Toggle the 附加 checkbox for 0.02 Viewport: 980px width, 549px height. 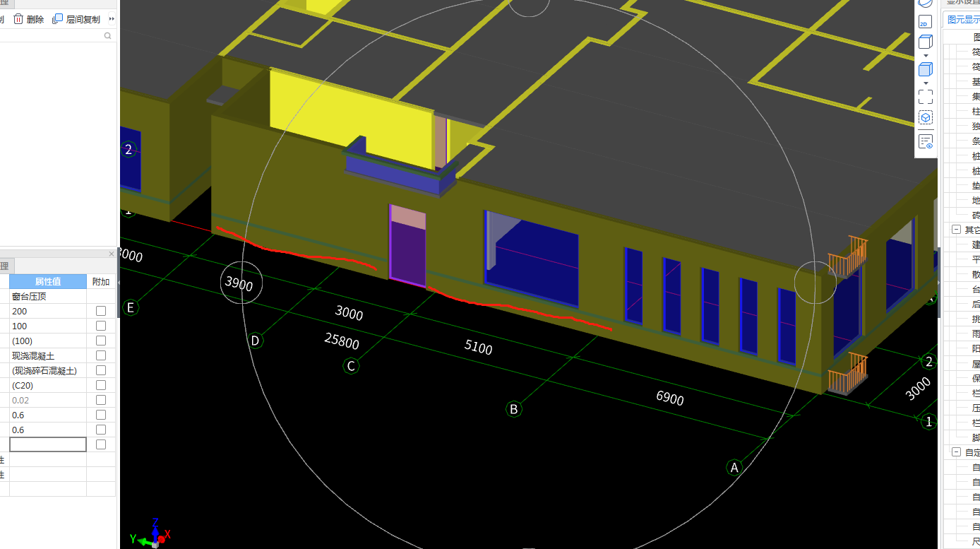[101, 400]
